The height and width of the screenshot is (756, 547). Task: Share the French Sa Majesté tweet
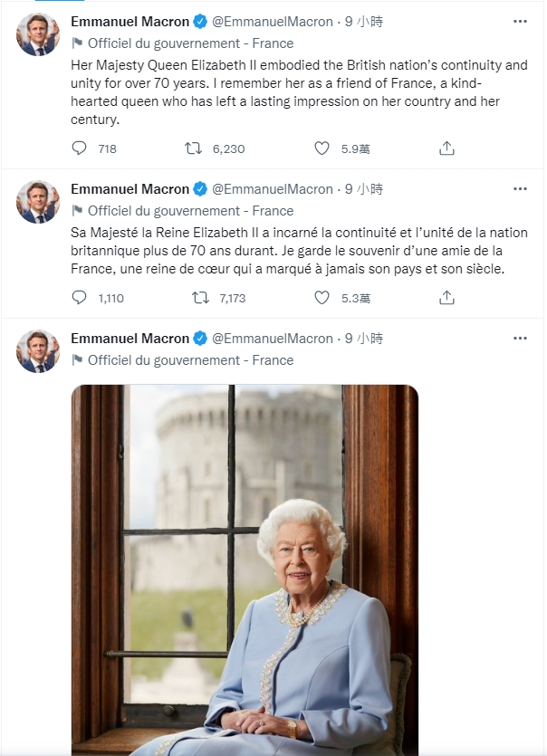tap(446, 298)
